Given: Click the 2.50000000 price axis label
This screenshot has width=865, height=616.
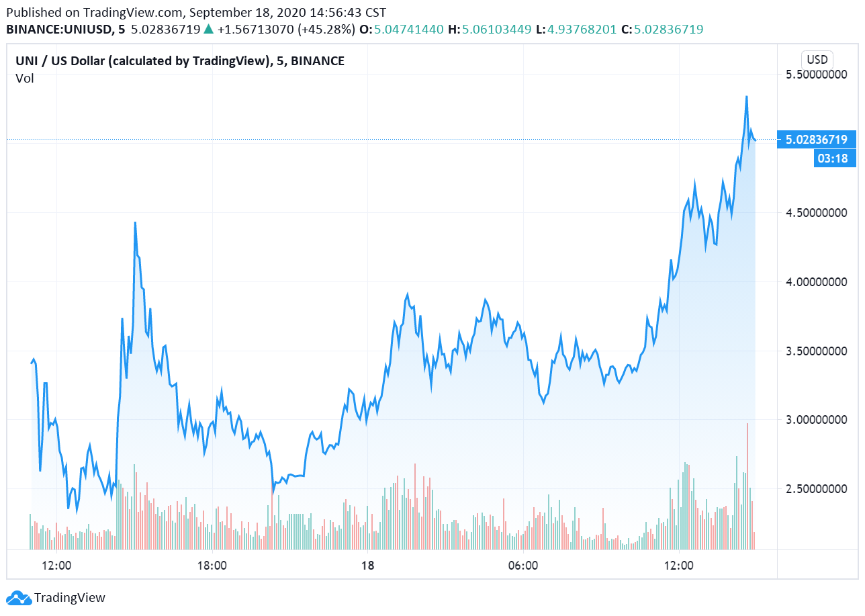Looking at the screenshot, I should coord(817,489).
